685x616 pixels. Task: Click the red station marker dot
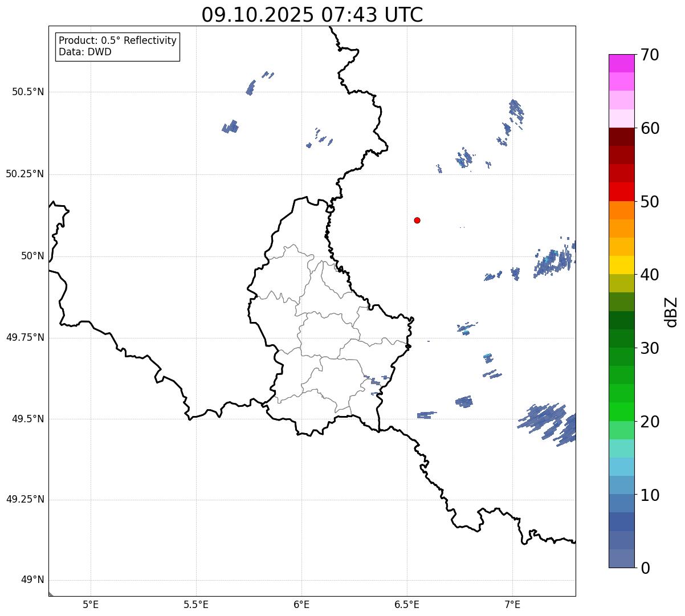417,220
